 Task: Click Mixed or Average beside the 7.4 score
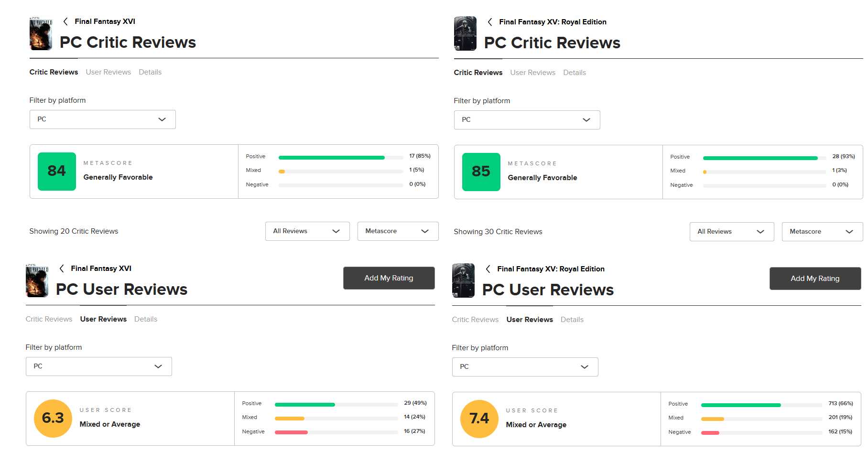536,425
